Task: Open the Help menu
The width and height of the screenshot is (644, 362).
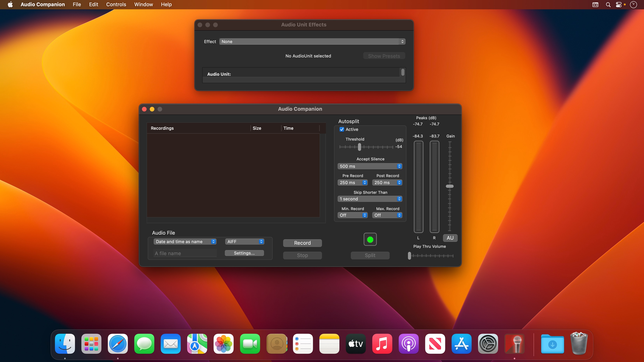Action: (166, 4)
